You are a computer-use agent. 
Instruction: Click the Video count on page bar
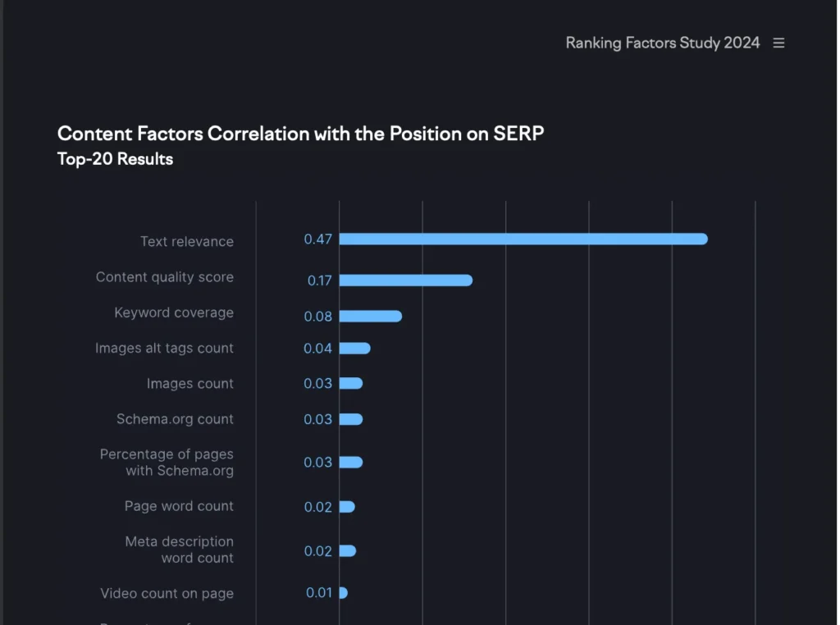point(344,593)
